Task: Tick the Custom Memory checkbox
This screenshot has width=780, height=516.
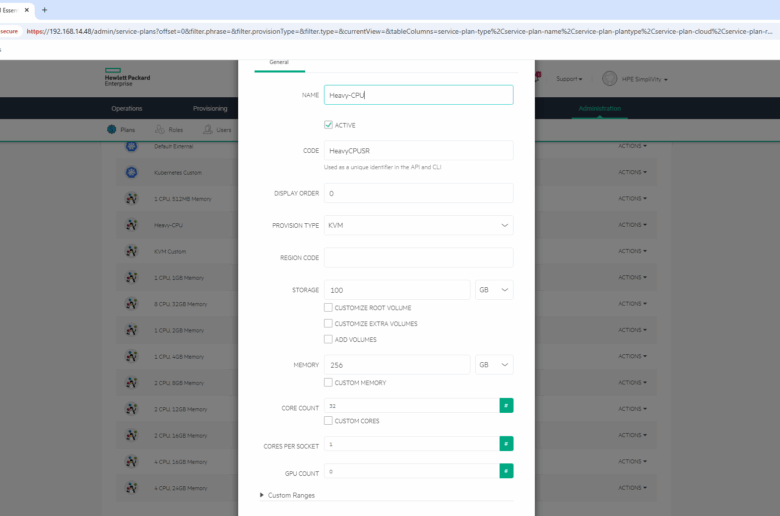Action: (x=328, y=382)
